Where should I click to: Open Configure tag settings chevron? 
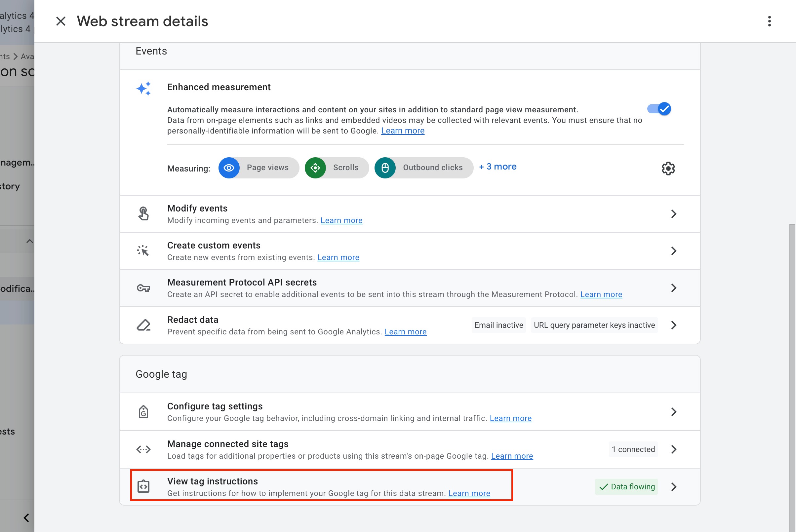673,411
